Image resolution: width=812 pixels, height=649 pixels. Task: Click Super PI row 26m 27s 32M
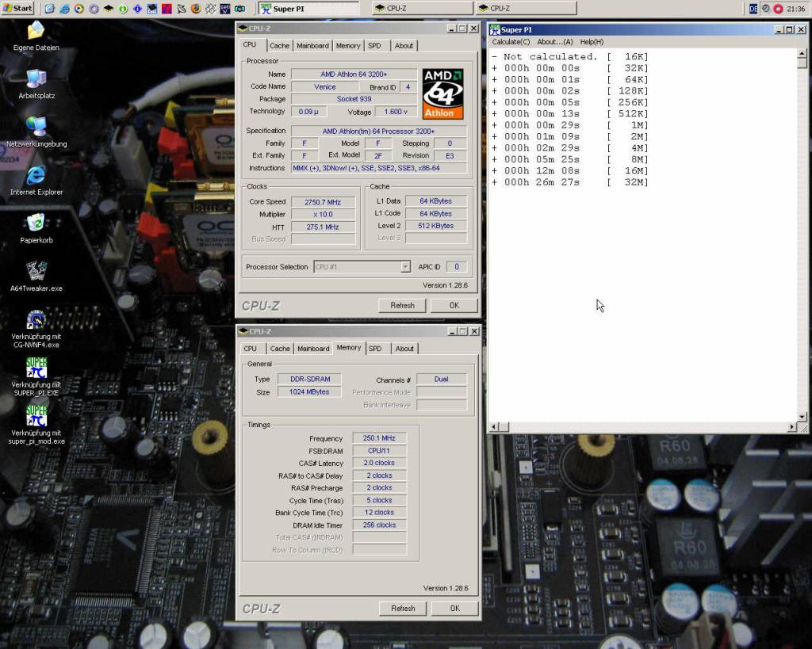569,182
